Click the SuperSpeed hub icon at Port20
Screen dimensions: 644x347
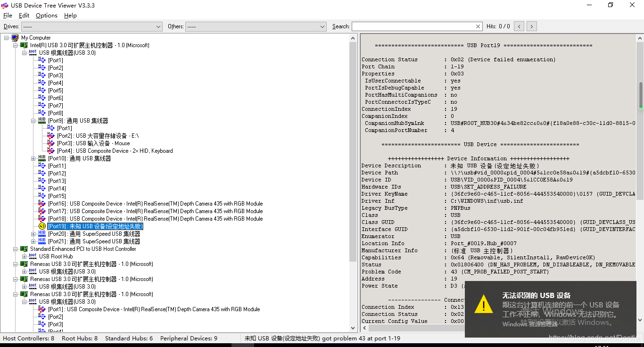[42, 234]
